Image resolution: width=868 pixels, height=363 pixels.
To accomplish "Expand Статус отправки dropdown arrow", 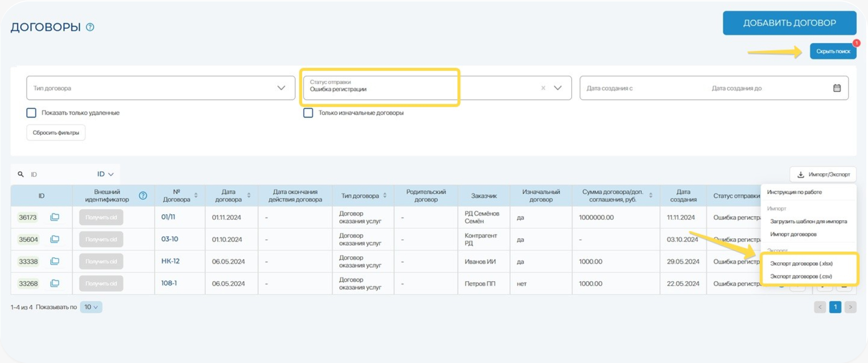I will point(558,88).
